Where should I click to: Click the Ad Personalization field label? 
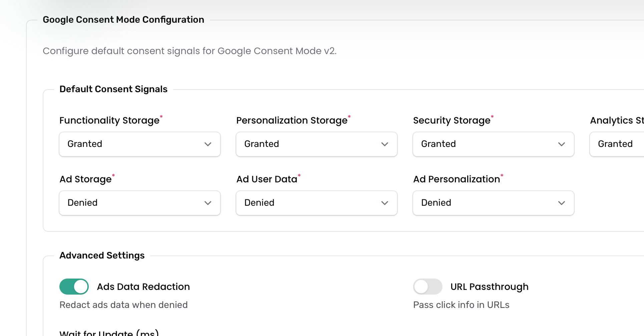[x=456, y=179]
